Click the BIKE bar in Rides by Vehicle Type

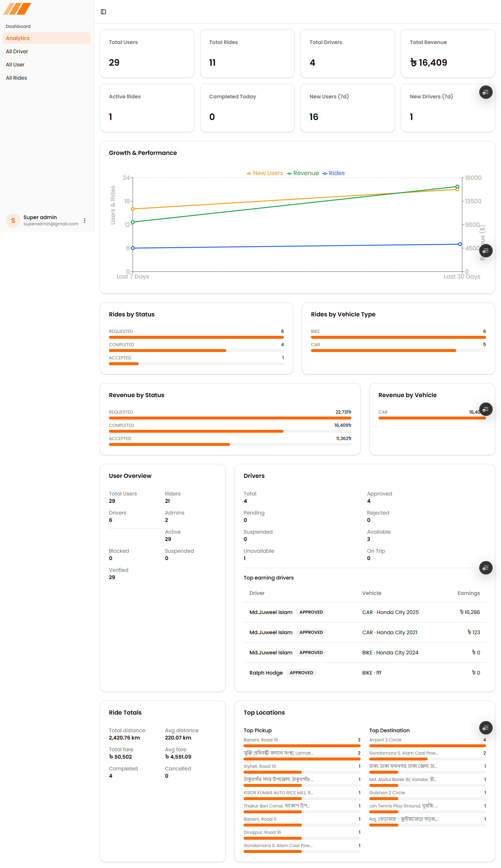pos(398,337)
